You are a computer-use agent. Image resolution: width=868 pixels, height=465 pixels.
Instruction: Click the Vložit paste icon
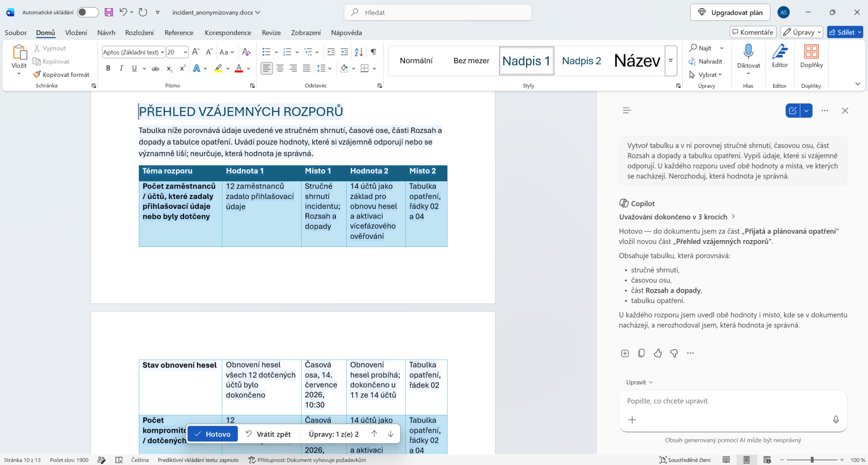pos(19,52)
